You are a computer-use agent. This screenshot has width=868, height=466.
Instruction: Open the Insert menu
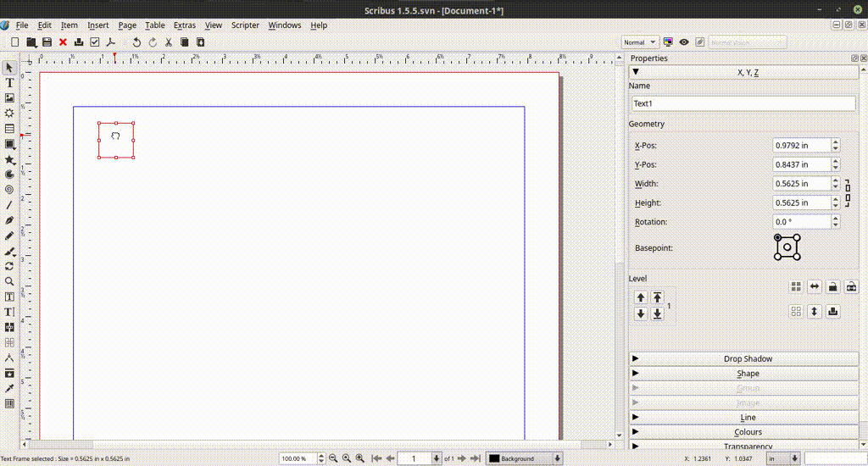click(x=97, y=25)
